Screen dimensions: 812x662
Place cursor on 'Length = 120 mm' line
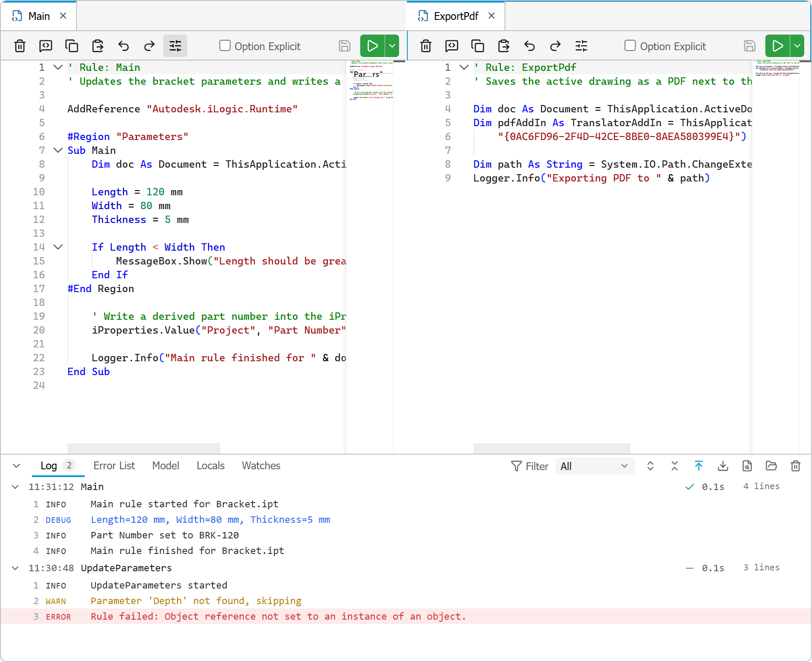pos(137,192)
